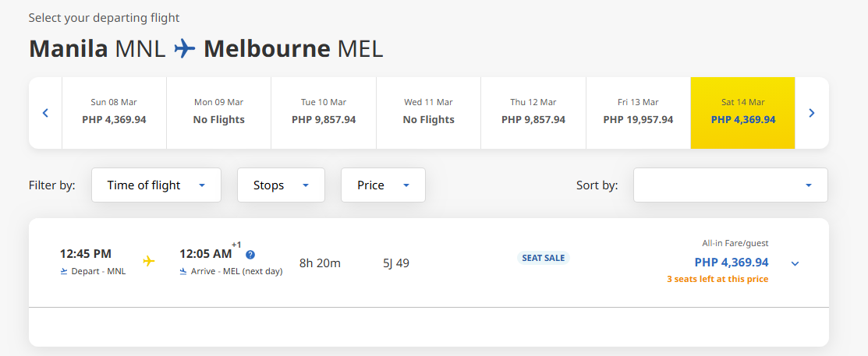Expand flight 5J 49 fare details chevron
This screenshot has height=356, width=868.
coord(795,263)
